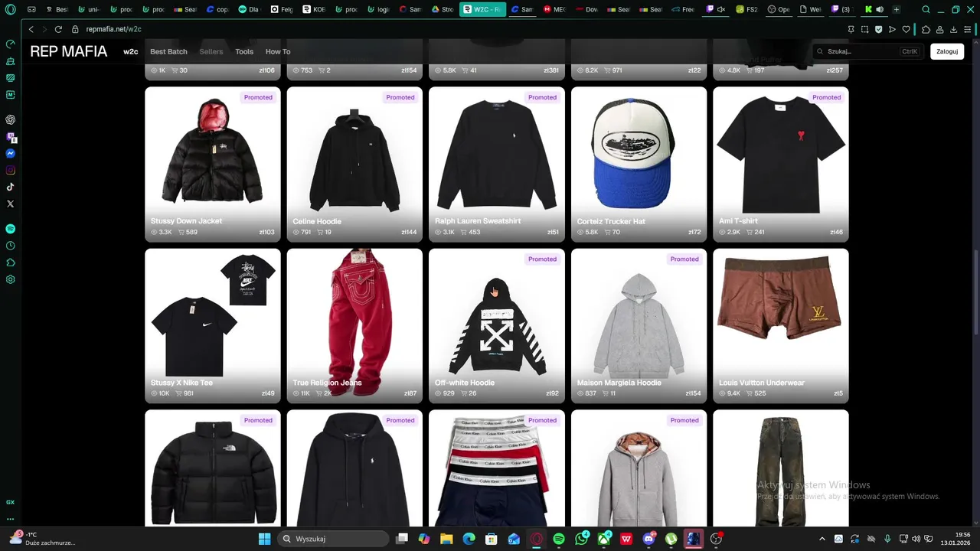Viewport: 980px width, 551px height.
Task: Open GX Cleaner icon in sidebar
Action: [x=11, y=60]
